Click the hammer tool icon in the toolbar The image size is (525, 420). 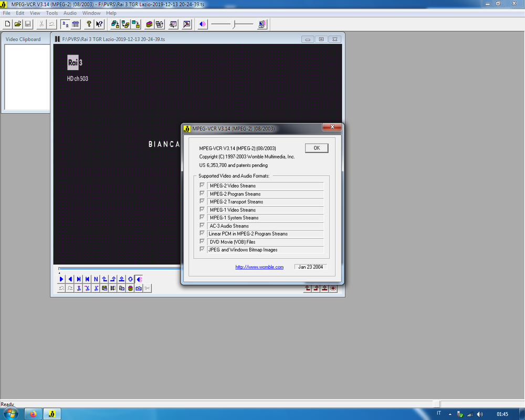click(x=187, y=24)
